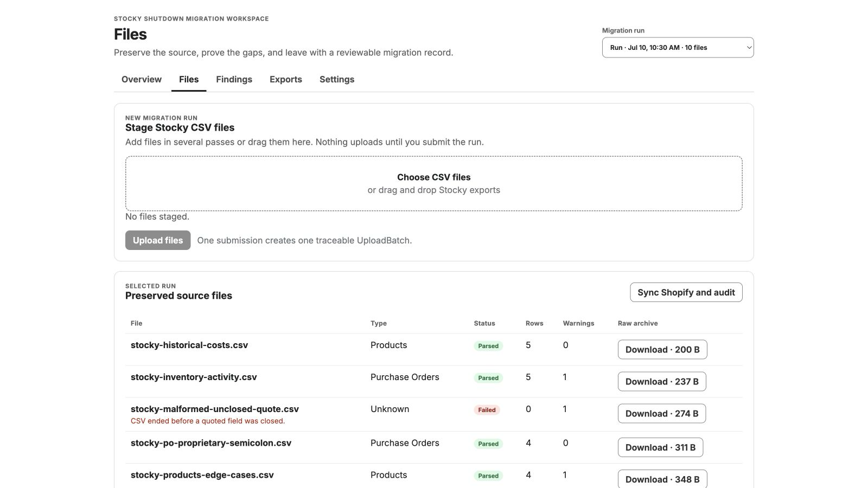Select the Files tab
The height and width of the screenshot is (488, 868).
point(189,79)
